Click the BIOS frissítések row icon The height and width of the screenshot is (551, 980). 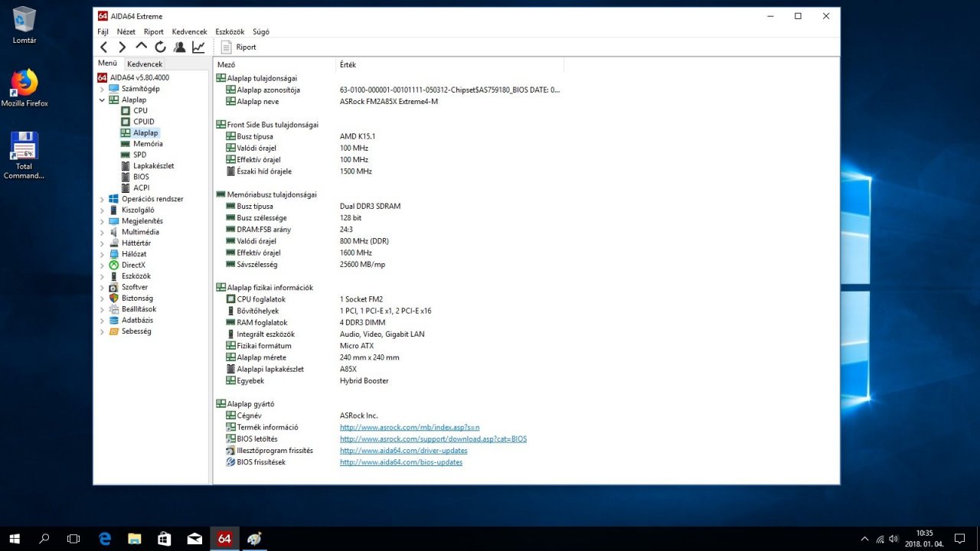[x=231, y=462]
